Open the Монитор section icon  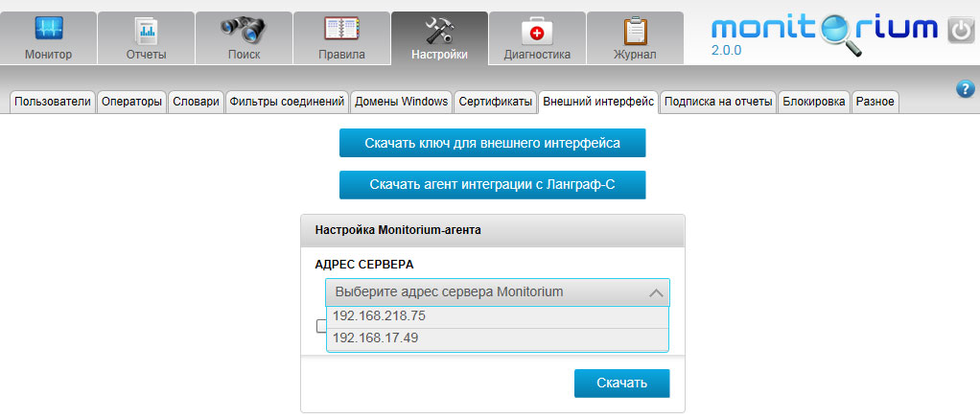coord(48,30)
